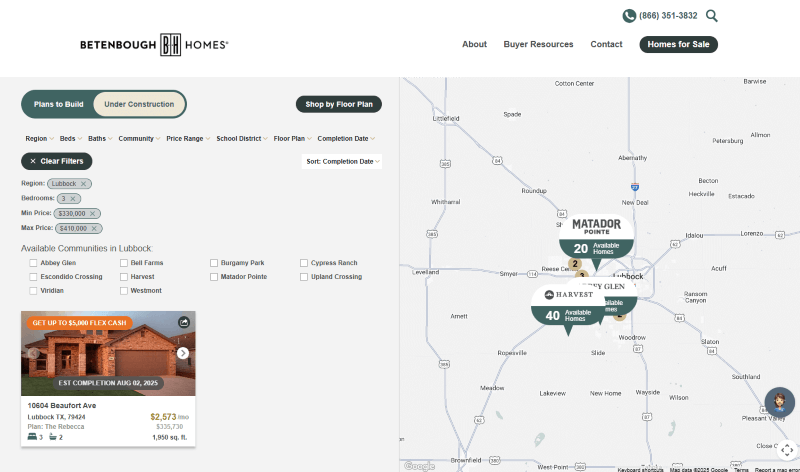The width and height of the screenshot is (800, 472).
Task: Check the Matador Pointe checkbox
Action: (214, 277)
